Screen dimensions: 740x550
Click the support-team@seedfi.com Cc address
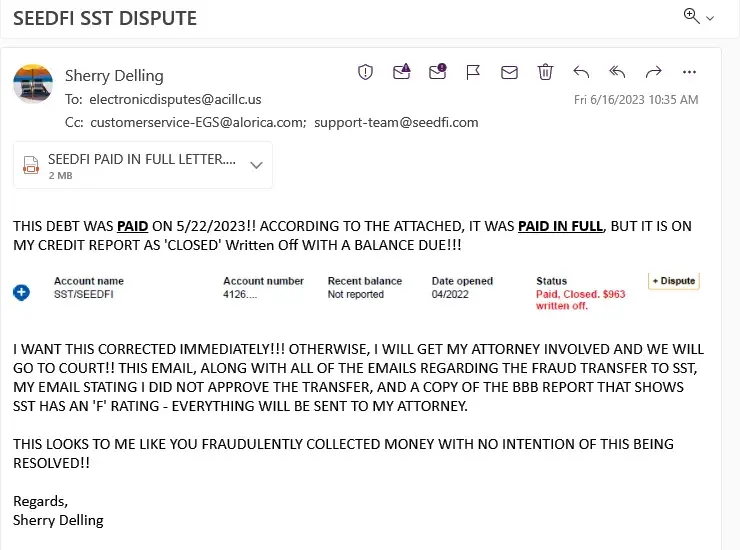396,122
